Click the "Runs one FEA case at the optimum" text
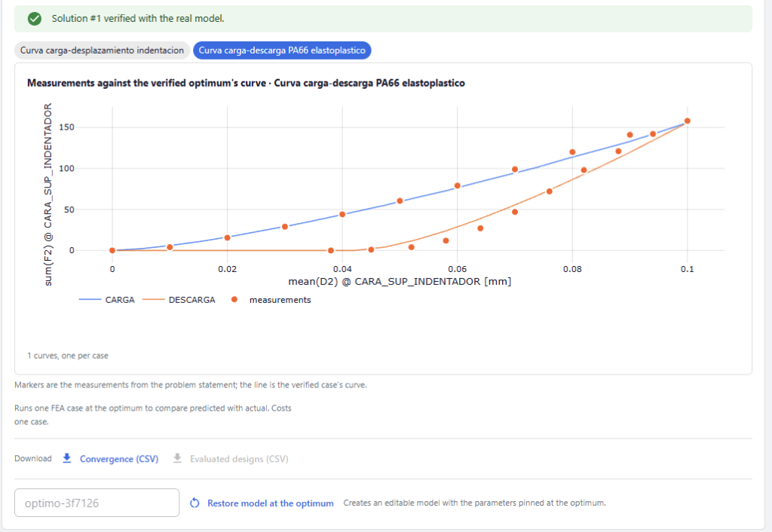 [x=152, y=415]
